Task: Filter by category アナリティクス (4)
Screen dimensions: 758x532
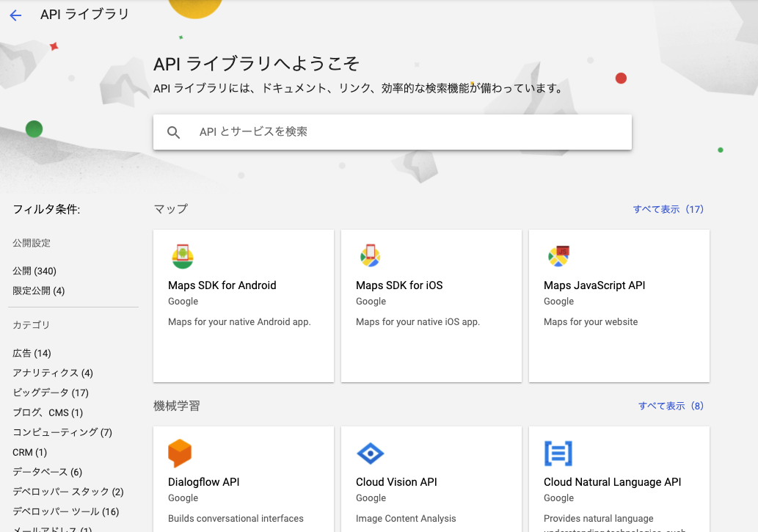Action: click(53, 373)
